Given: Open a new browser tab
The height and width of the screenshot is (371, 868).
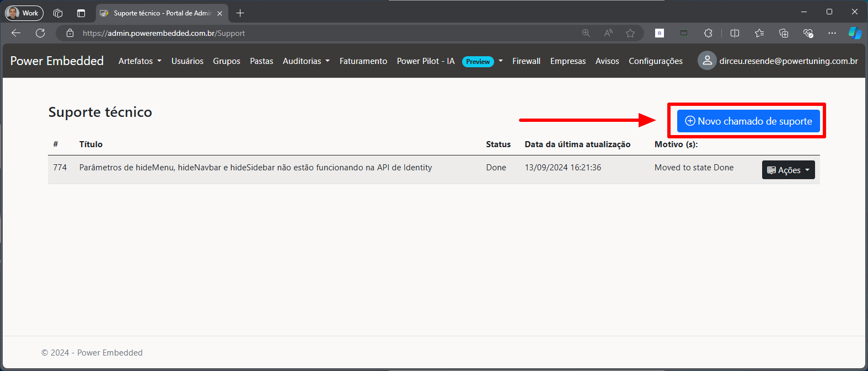Looking at the screenshot, I should (x=240, y=13).
